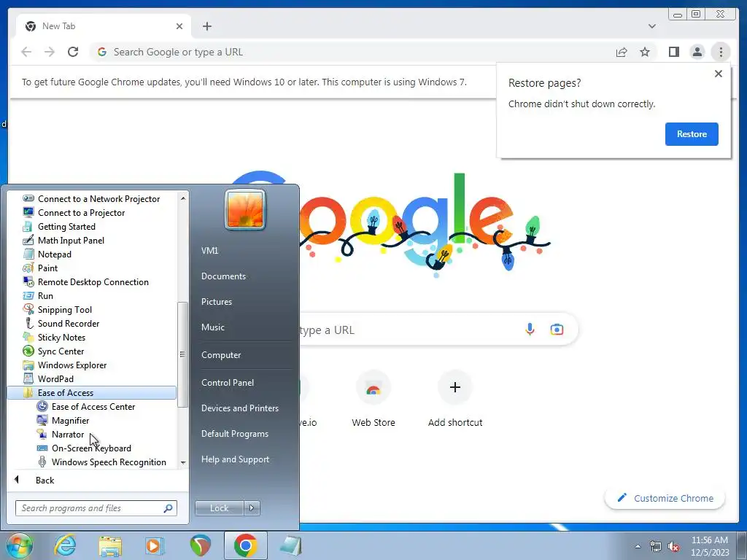
Task: Bookmark this tab with the star icon
Action: 645,52
